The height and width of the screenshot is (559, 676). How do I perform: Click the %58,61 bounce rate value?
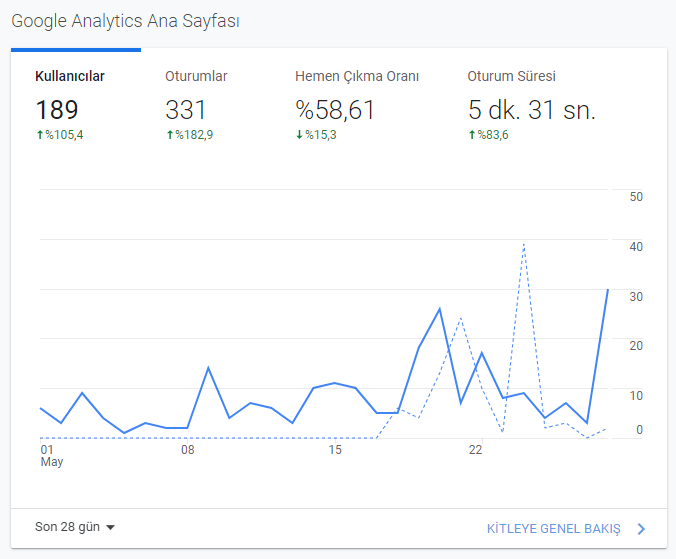coord(335,110)
